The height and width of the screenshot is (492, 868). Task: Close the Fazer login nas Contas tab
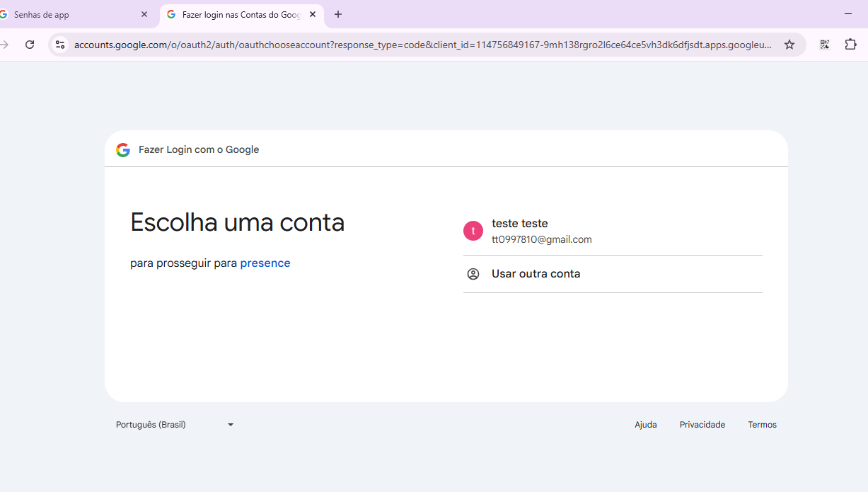click(313, 14)
